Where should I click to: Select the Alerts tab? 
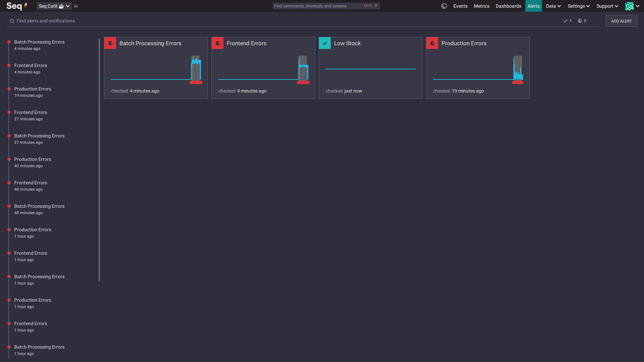click(x=533, y=6)
